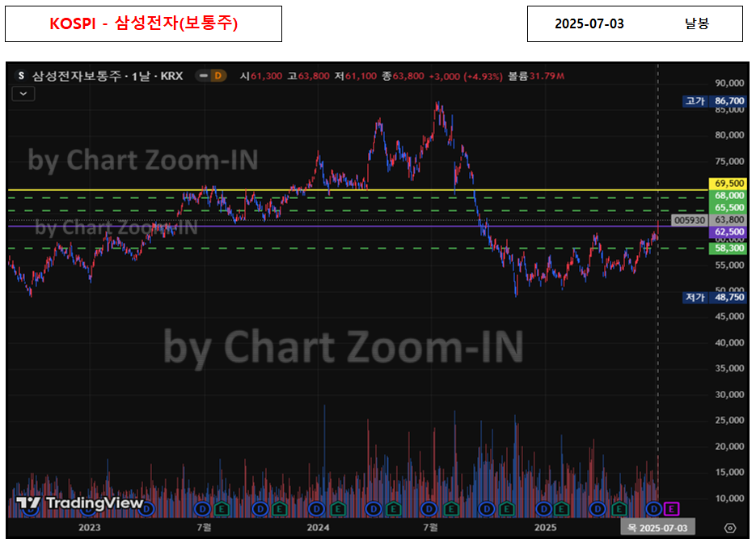The image size is (756, 543).
Task: Click the 저가 48,750 low price label
Action: click(715, 297)
